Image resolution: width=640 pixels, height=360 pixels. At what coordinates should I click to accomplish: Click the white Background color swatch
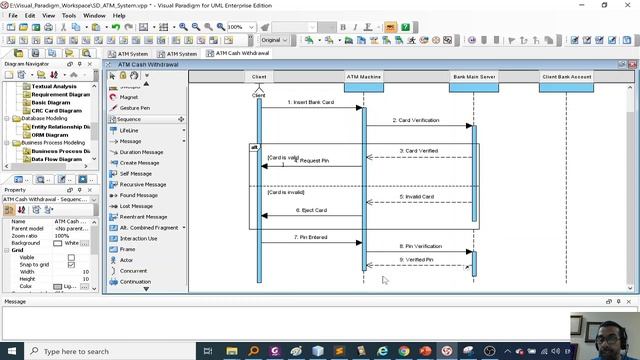pyautogui.click(x=58, y=243)
